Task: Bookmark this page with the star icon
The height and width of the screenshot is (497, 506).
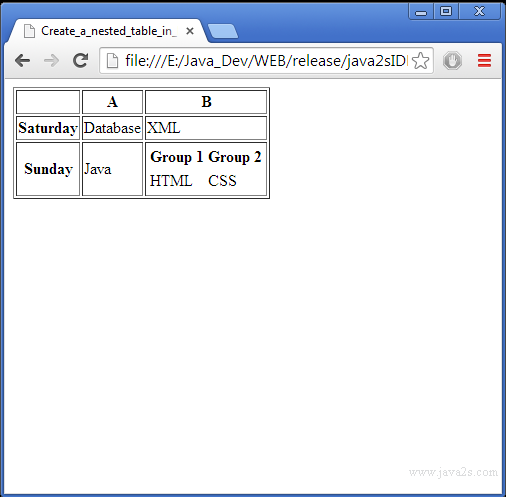Action: pos(420,61)
